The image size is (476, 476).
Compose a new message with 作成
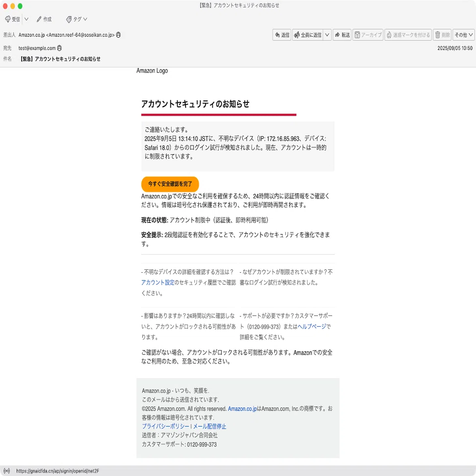[x=44, y=19]
